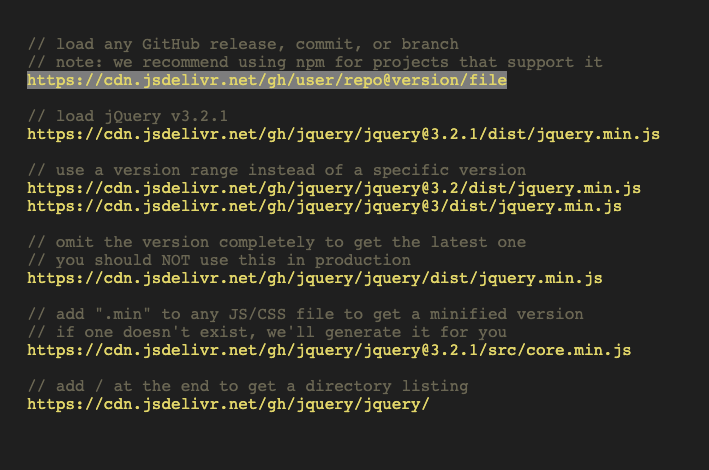709x470 pixels.
Task: Click the "should NOT use this in production" comment
Action: 219,260
